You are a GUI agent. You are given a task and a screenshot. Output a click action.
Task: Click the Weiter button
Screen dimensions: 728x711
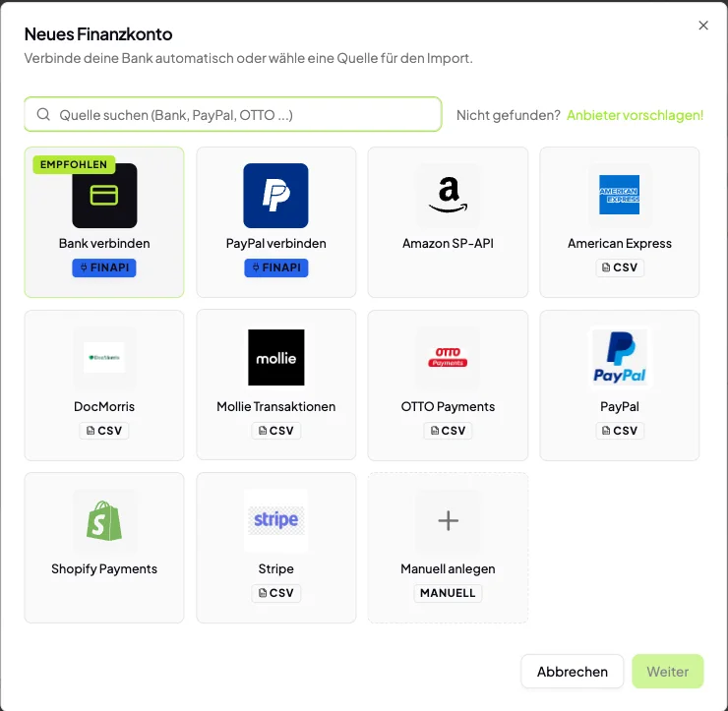(668, 672)
